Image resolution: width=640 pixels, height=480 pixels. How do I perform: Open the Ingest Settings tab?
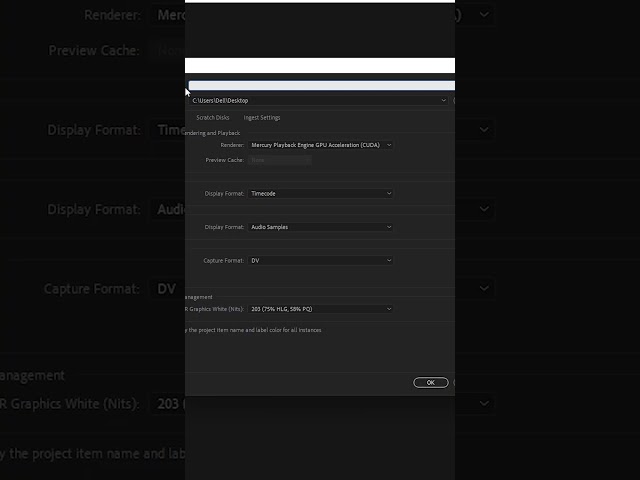click(262, 118)
